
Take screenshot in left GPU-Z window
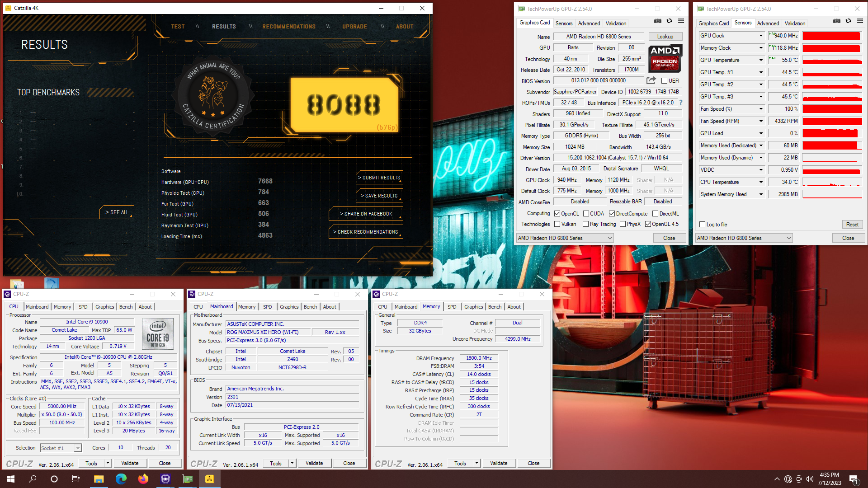[x=658, y=21]
